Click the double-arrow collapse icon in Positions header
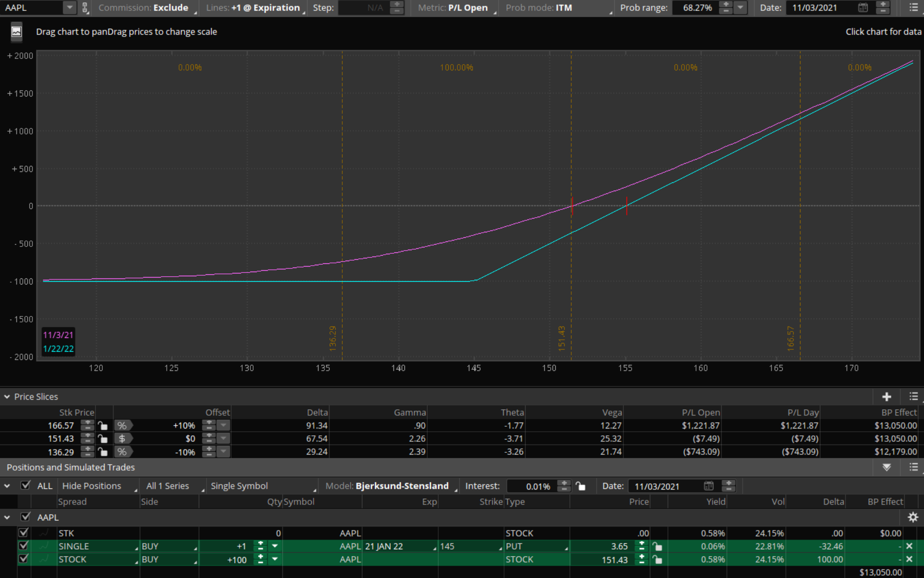 coord(887,467)
